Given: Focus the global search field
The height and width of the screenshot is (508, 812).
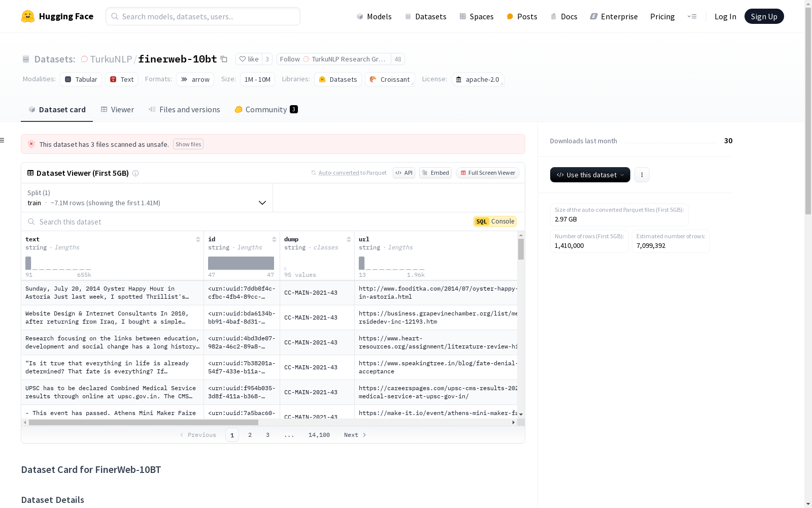Looking at the screenshot, I should 203,16.
